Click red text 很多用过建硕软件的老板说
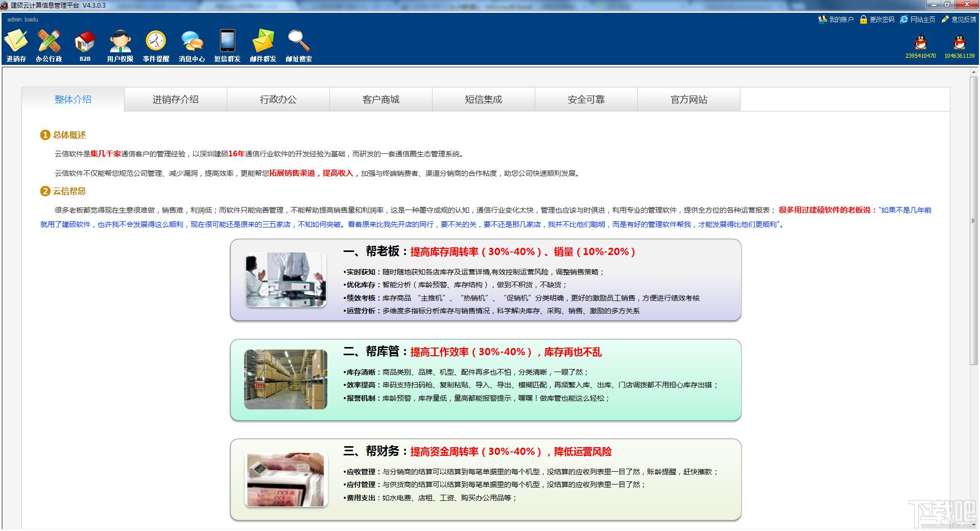The image size is (980, 531). [824, 210]
